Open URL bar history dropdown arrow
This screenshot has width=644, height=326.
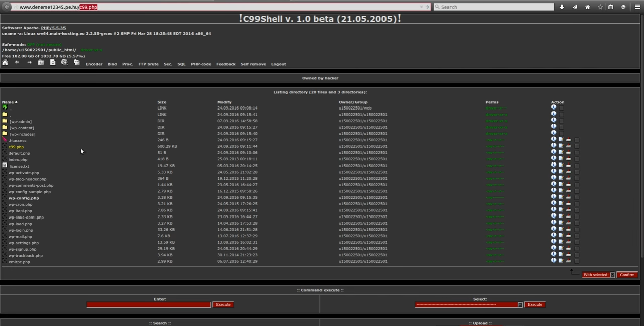(x=421, y=7)
